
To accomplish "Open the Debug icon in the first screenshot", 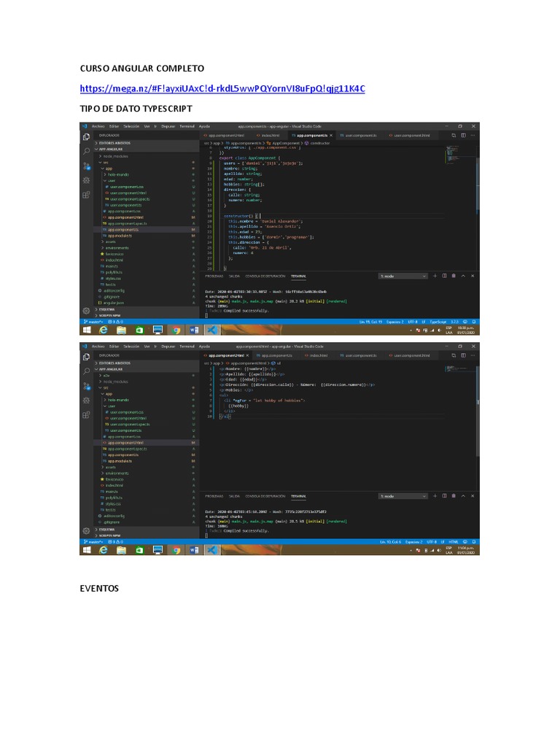I will click(86, 180).
